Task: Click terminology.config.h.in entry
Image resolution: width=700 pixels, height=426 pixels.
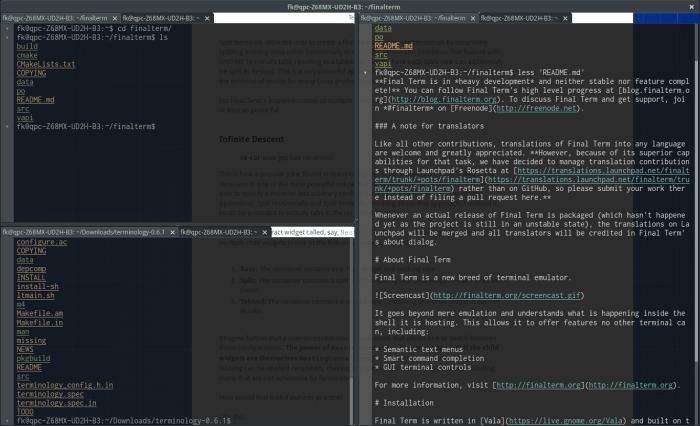Action: click(x=65, y=385)
